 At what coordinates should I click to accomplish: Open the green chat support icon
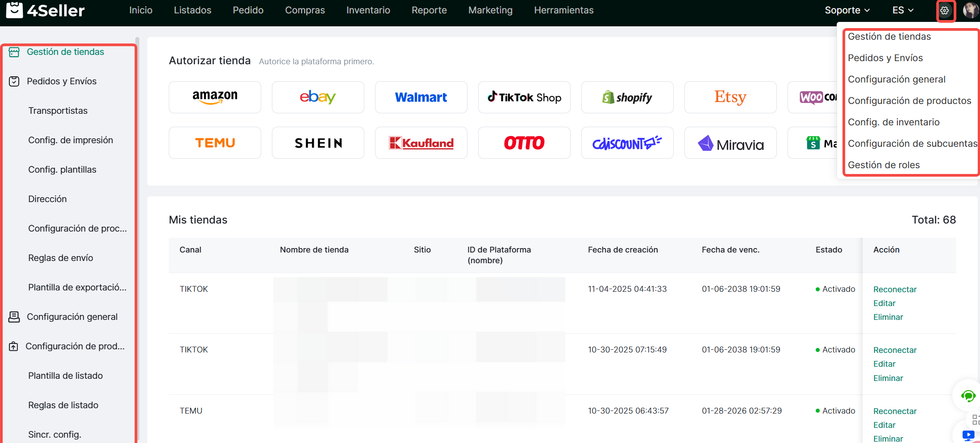coord(967,395)
